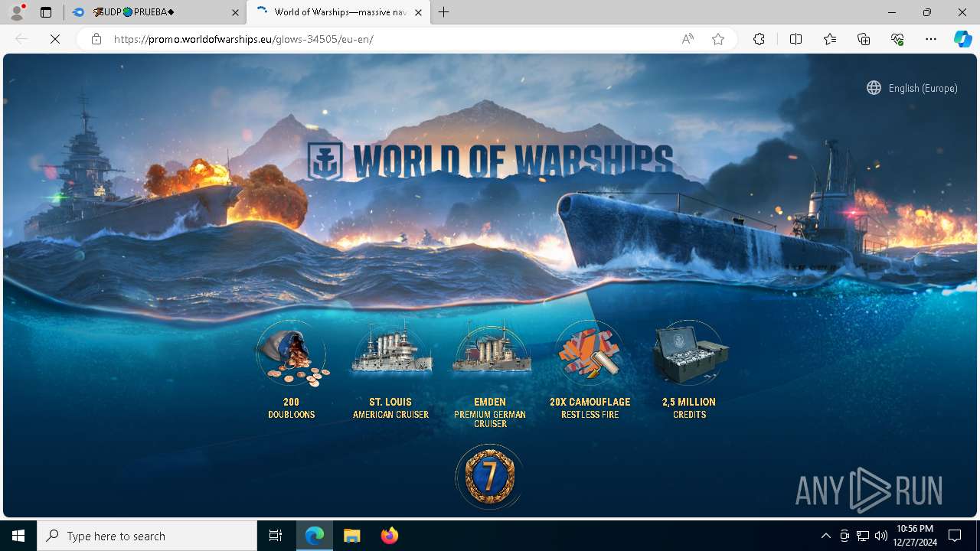Click the '2,5 MILLION CREDITS' label

click(x=689, y=408)
